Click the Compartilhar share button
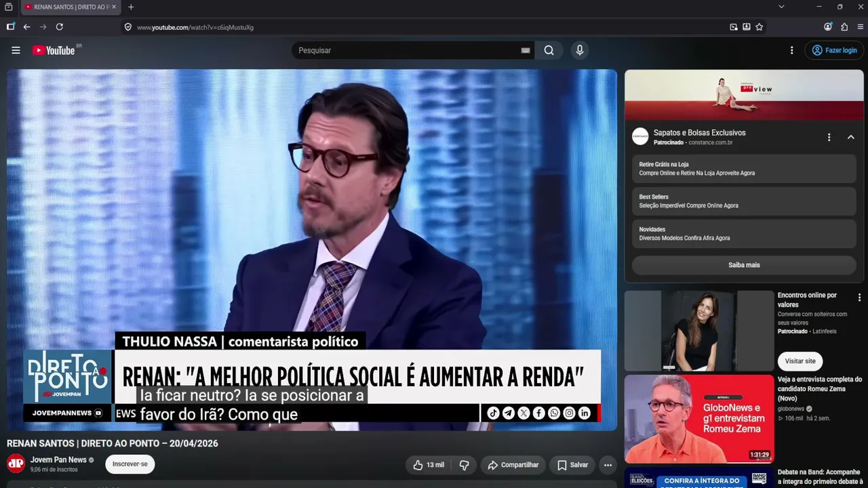Screen dimensions: 868x488 (x=513, y=465)
